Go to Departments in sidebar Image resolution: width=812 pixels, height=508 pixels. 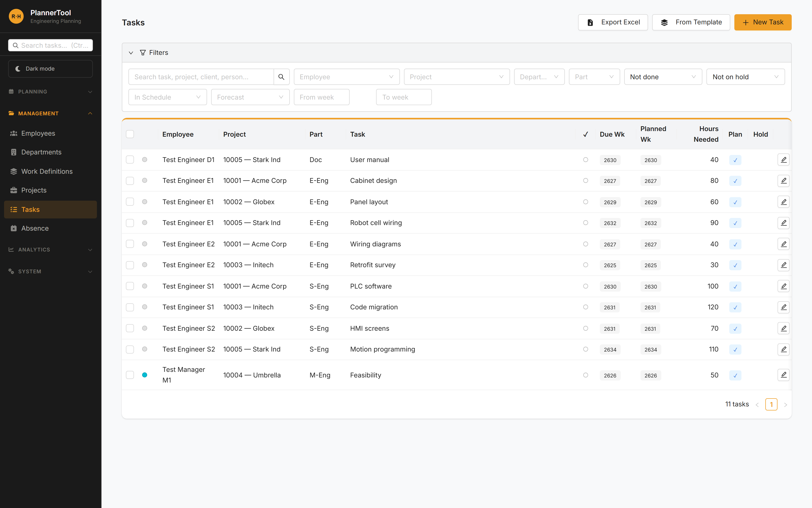point(50,152)
